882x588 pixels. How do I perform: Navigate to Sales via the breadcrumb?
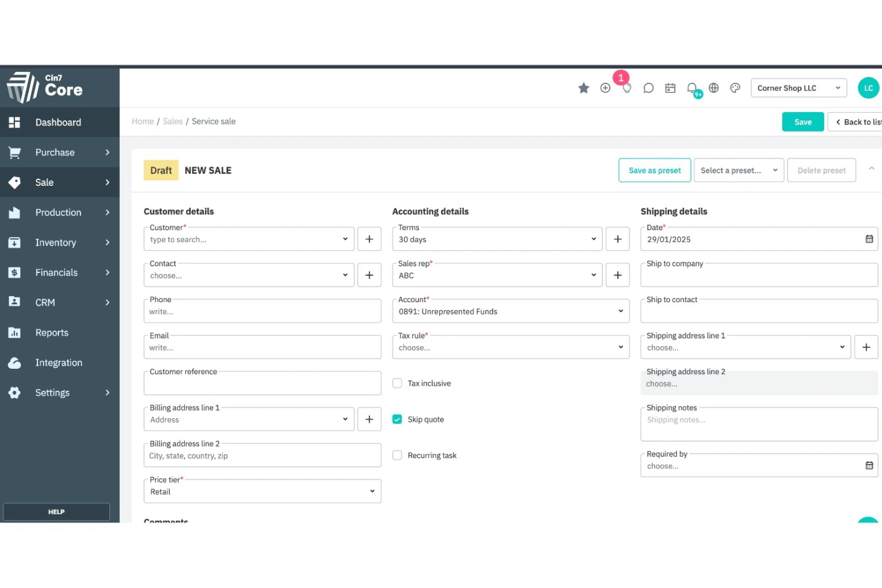(x=173, y=121)
